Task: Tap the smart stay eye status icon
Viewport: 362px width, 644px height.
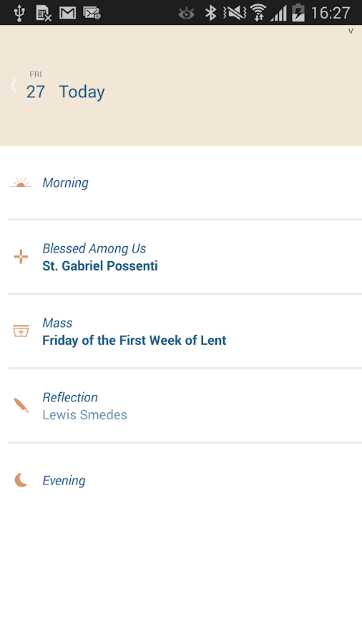Action: (x=186, y=14)
